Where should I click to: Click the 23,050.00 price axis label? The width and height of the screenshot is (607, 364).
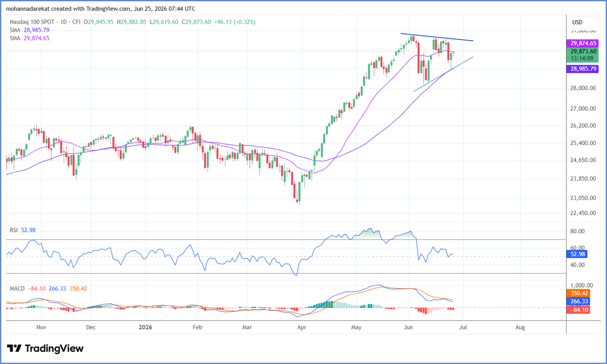pyautogui.click(x=583, y=198)
